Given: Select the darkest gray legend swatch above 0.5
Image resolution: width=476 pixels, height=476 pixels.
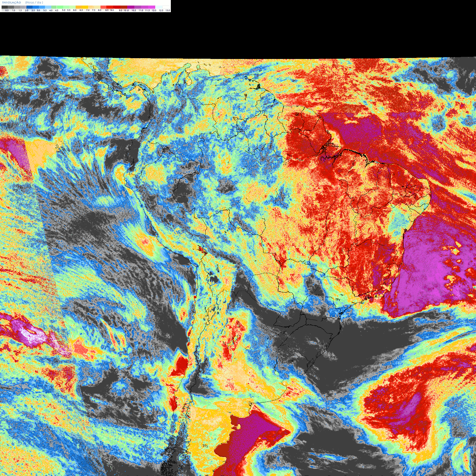Looking at the screenshot, I should click(4, 7).
